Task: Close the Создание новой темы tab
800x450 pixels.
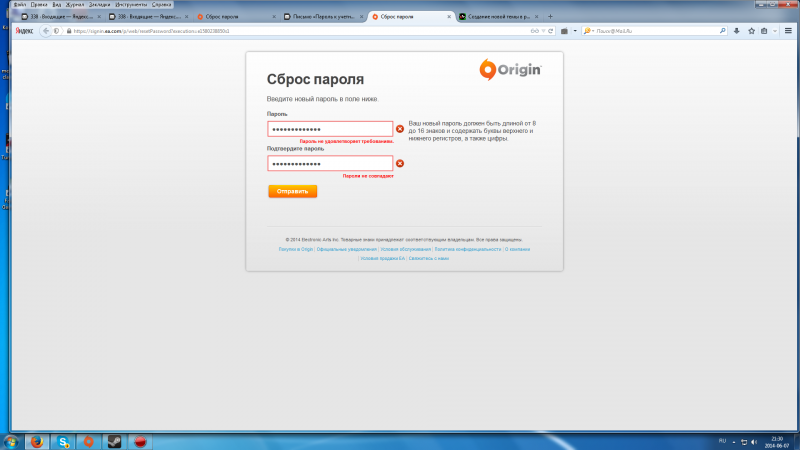Action: pos(536,17)
